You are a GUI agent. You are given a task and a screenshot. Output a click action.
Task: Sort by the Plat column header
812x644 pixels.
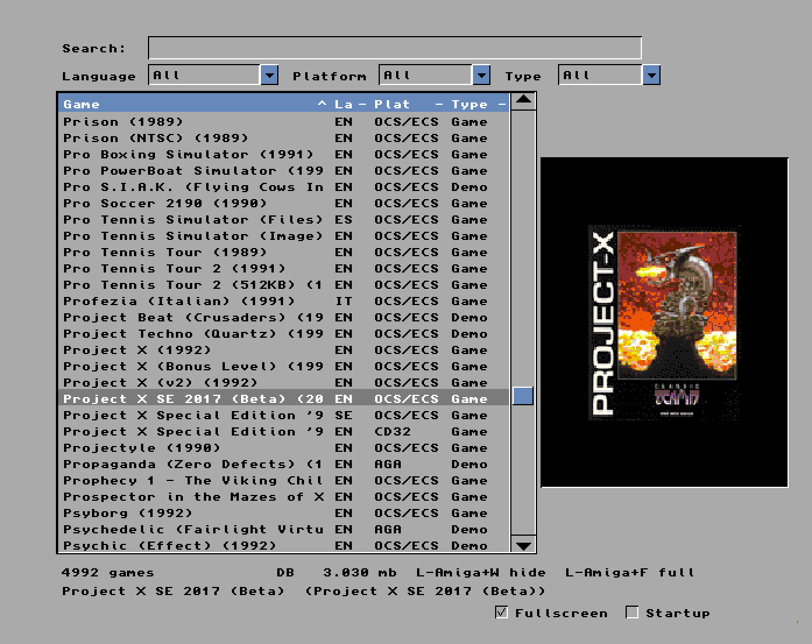click(x=409, y=104)
